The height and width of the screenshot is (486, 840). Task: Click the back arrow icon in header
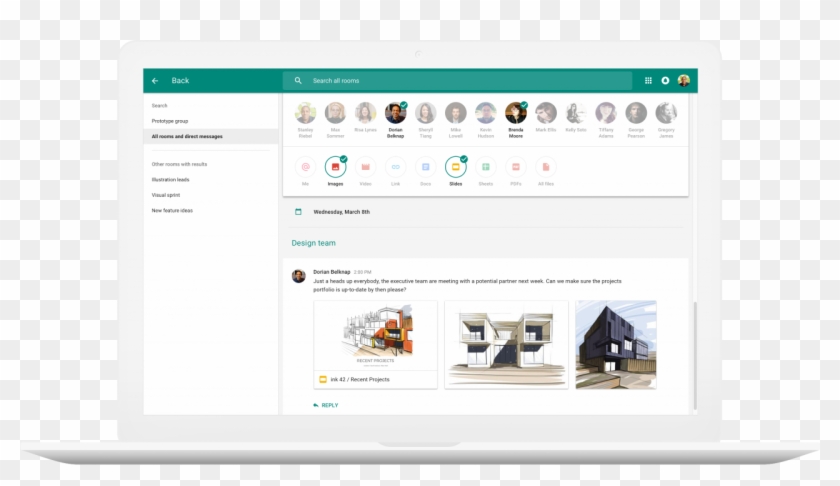[x=155, y=81]
